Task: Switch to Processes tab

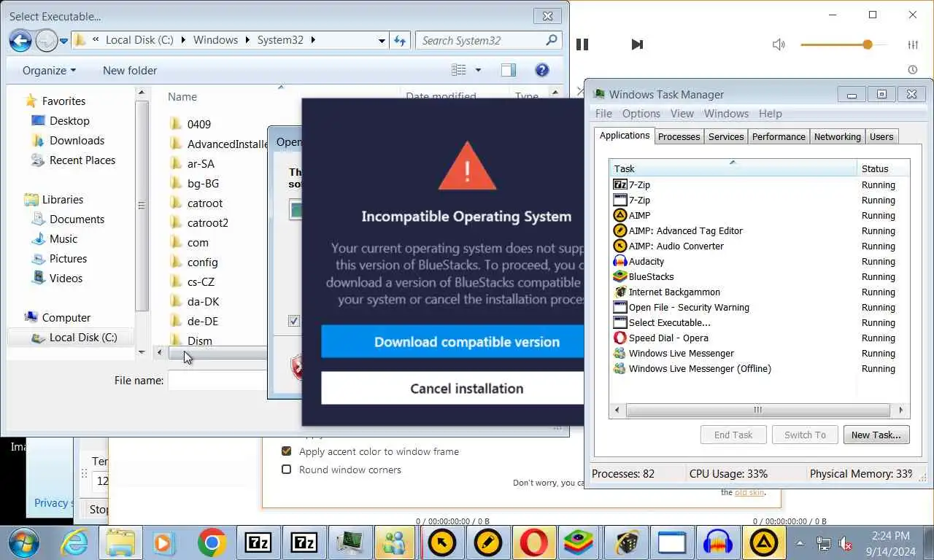Action: pos(679,136)
